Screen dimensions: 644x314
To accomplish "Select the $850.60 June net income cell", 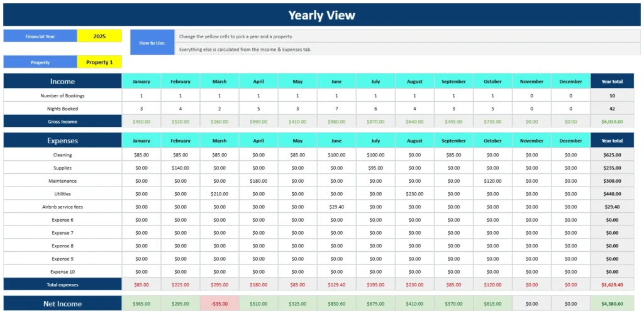I will [x=336, y=304].
